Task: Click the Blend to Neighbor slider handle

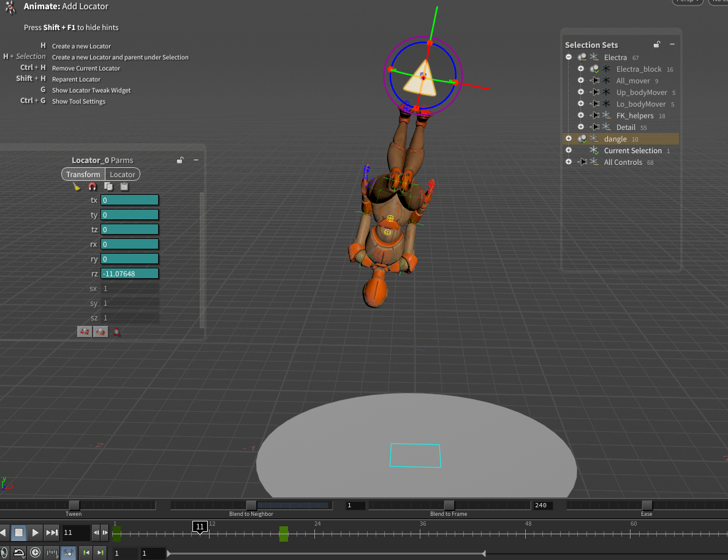Action: (251, 505)
